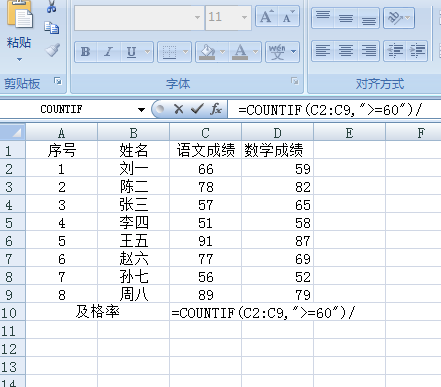Click the 序号 header cell
The width and height of the screenshot is (441, 387).
point(62,150)
